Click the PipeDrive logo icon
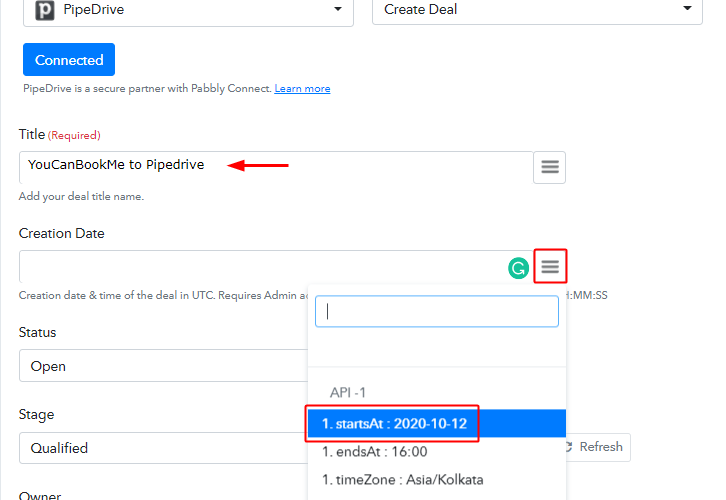The width and height of the screenshot is (726, 500). click(x=45, y=10)
